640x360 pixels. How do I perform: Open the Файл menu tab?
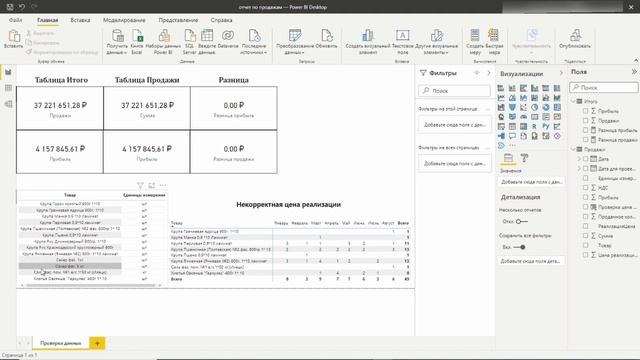(x=16, y=20)
